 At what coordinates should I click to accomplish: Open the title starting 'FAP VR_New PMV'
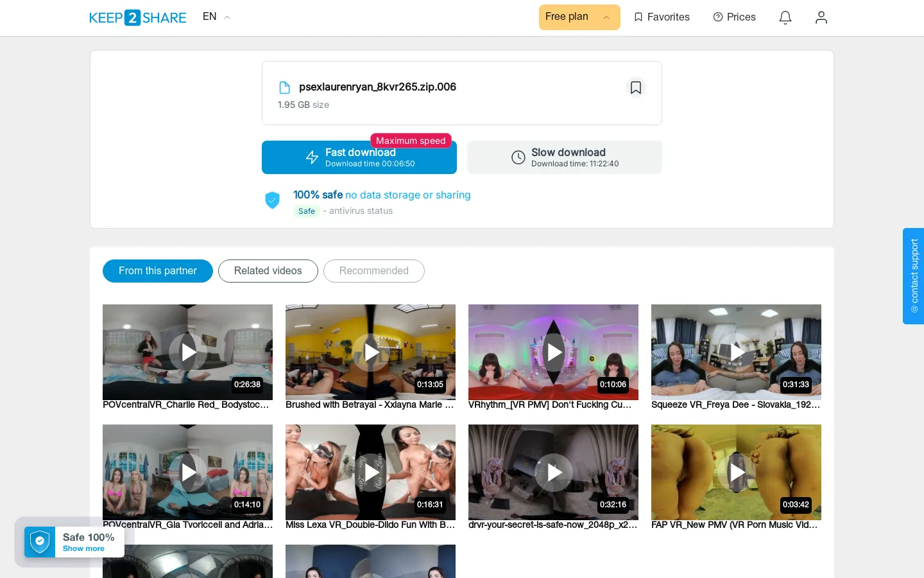tap(734, 525)
